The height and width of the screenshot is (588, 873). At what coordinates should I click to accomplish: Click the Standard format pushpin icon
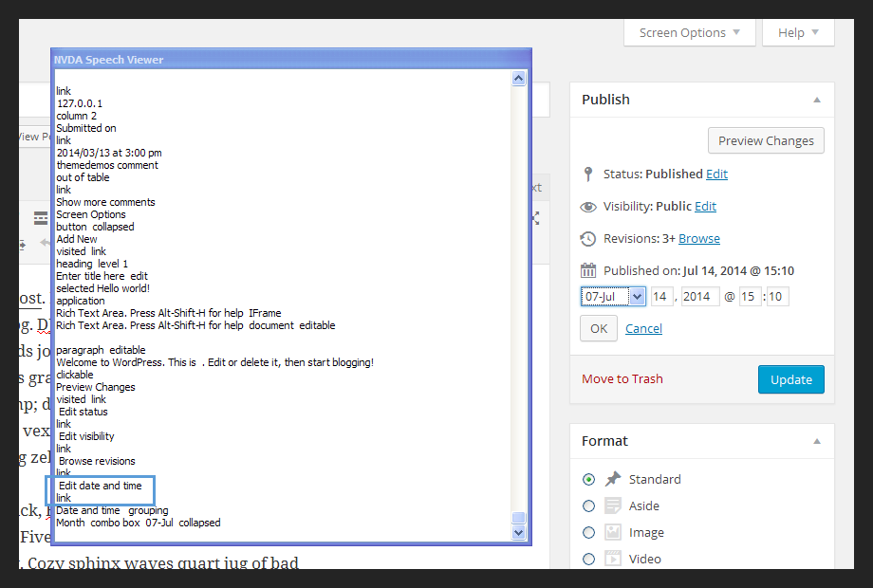click(x=613, y=479)
